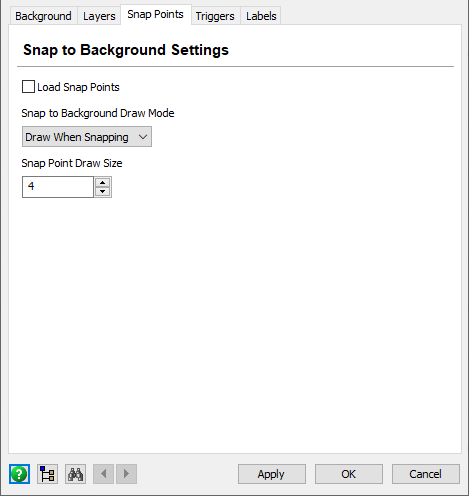Viewport: 469px width, 496px height.
Task: Open Snap to Background Draw Mode dropdown
Action: [x=87, y=137]
